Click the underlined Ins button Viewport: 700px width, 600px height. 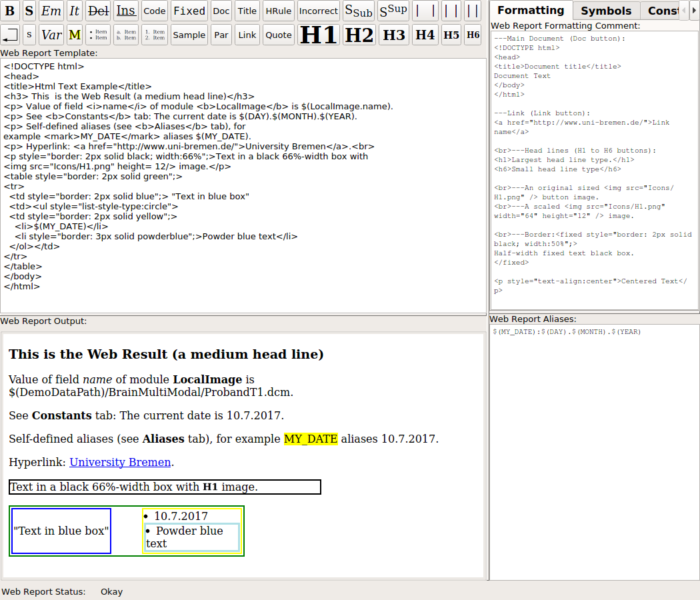click(126, 11)
